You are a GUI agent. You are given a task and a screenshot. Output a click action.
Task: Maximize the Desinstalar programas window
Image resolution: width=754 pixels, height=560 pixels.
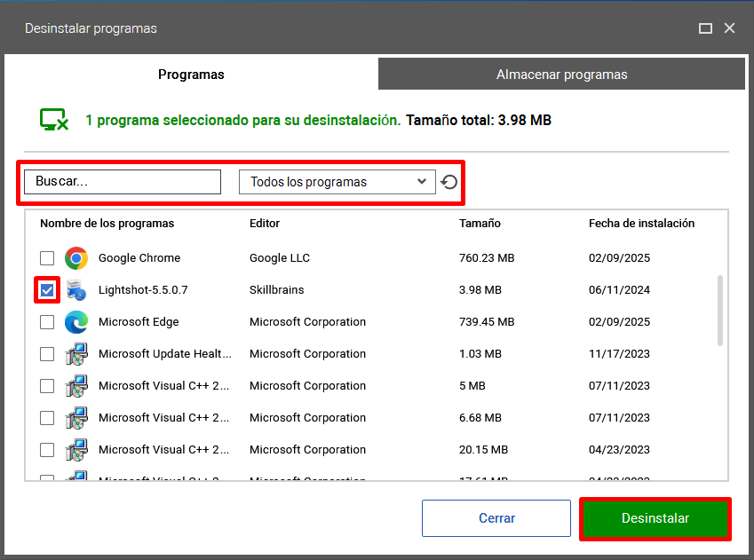tap(705, 28)
